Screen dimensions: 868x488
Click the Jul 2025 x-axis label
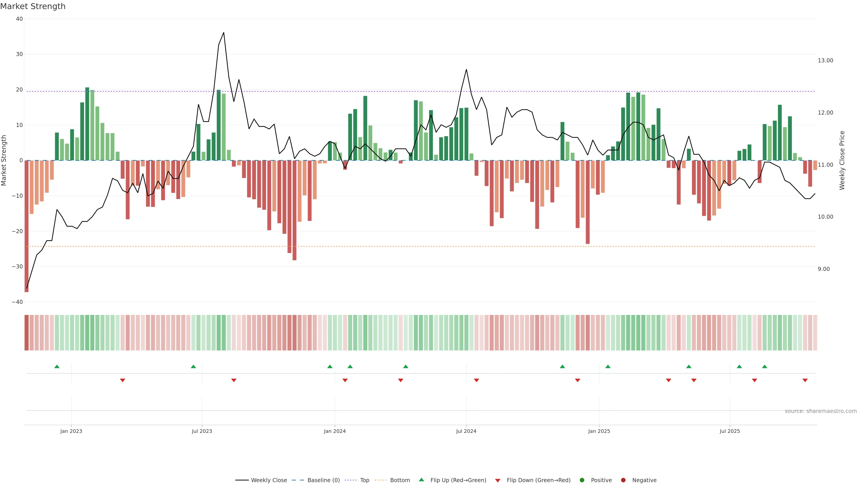(x=729, y=431)
